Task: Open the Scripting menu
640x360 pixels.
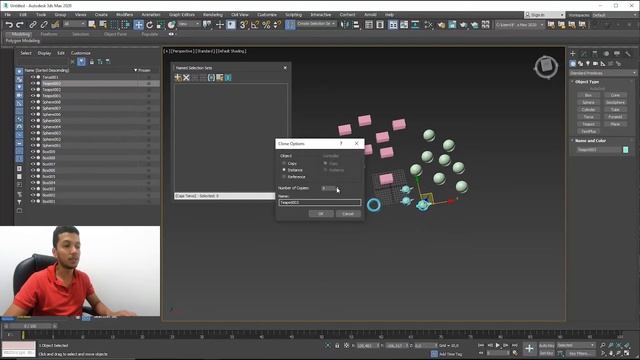Action: 293,15
